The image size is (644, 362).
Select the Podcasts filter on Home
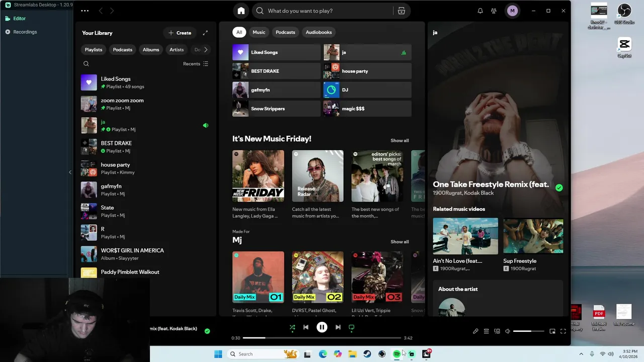(285, 32)
